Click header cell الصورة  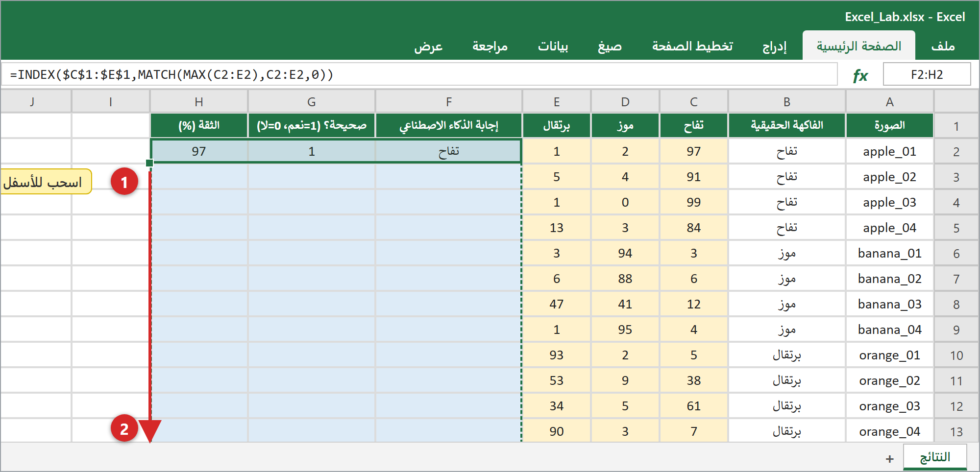[890, 125]
